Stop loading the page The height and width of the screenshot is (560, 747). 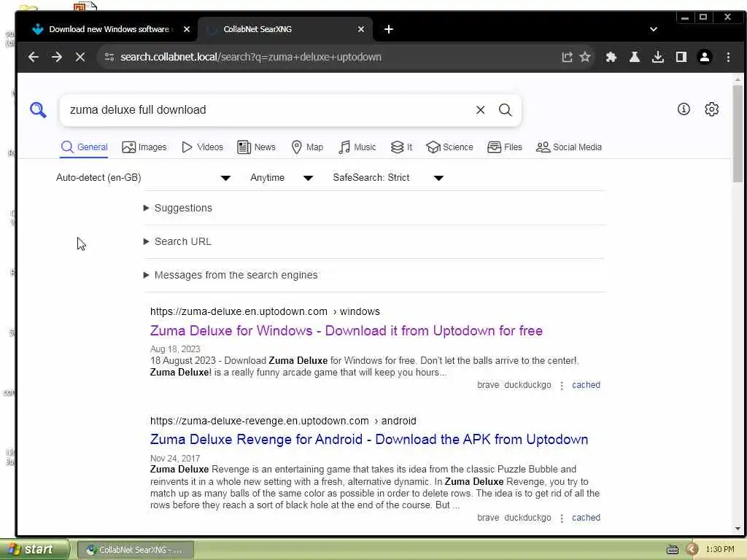[80, 57]
